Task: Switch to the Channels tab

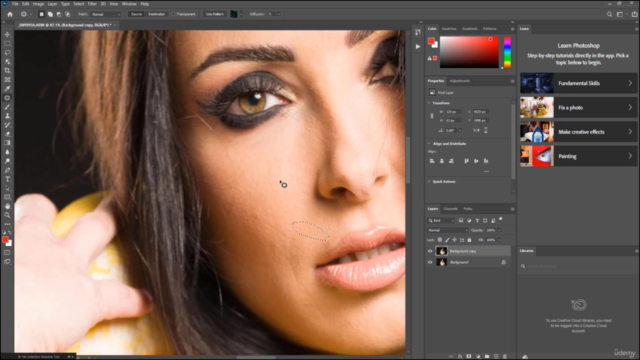Action: [x=451, y=209]
